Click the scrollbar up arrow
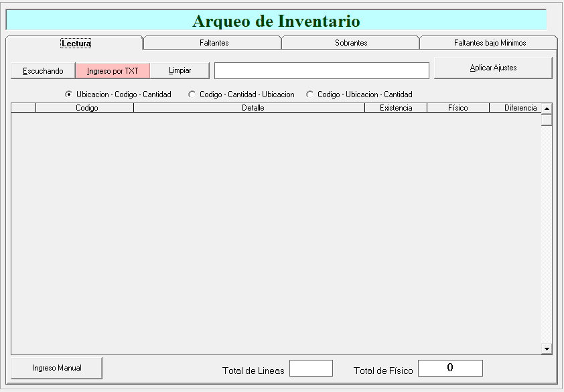The width and height of the screenshot is (564, 392). coord(547,109)
